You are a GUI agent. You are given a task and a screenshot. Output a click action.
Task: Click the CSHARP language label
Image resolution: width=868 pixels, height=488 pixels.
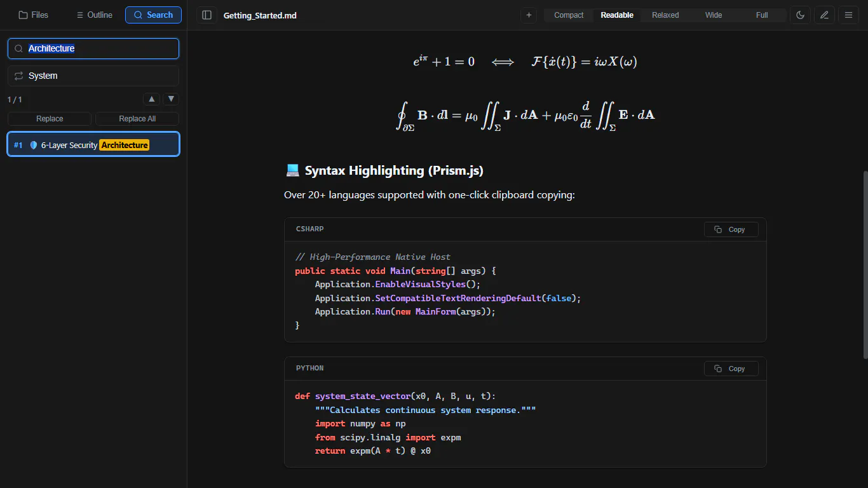coord(309,229)
